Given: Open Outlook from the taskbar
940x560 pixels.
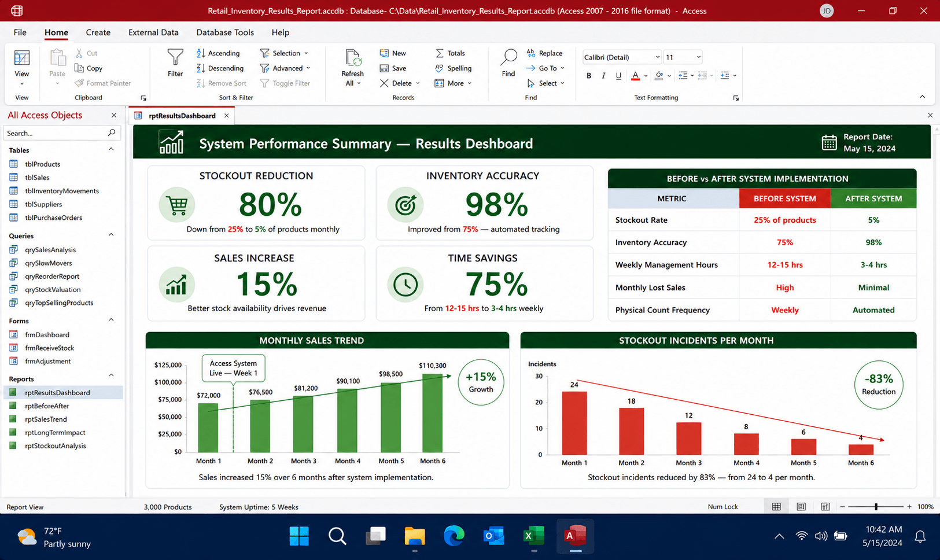Looking at the screenshot, I should click(493, 536).
